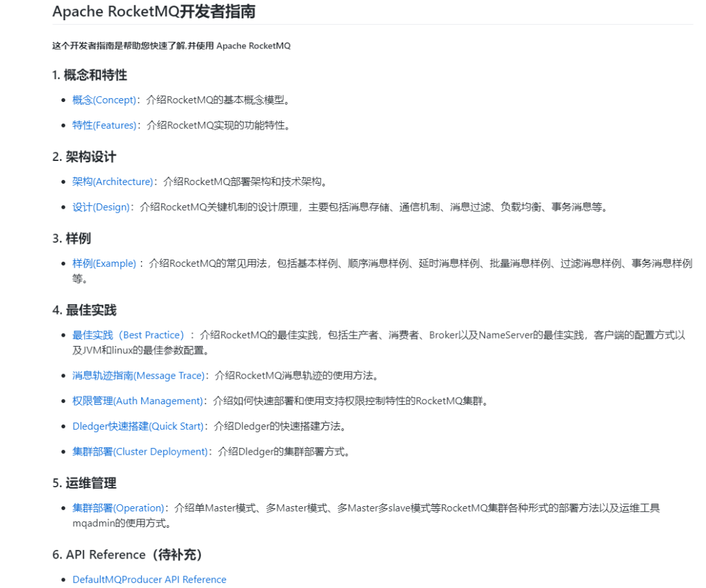Open 消息轨迹指南(Message Trace) link
The image size is (706, 588).
(138, 376)
